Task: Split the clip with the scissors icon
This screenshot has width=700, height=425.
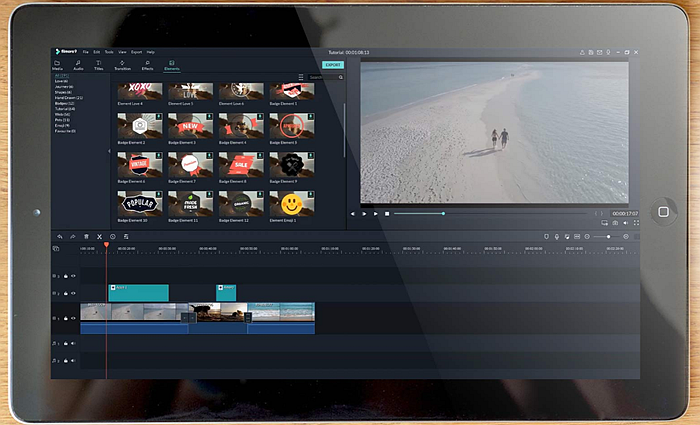Action: [100, 237]
